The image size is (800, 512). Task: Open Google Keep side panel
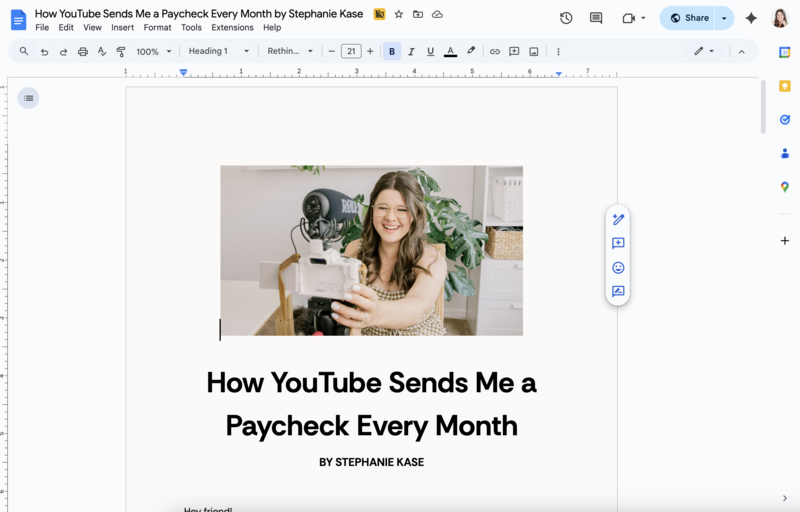pyautogui.click(x=785, y=86)
